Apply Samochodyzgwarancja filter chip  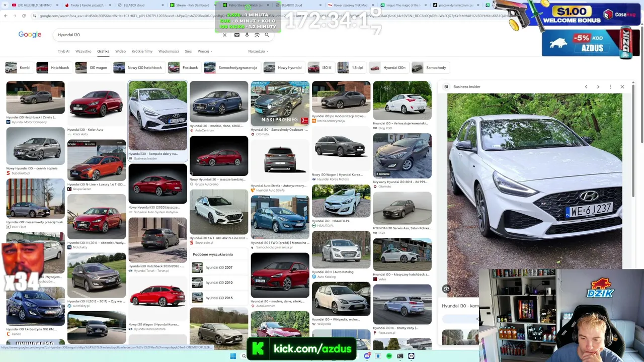pos(231,67)
